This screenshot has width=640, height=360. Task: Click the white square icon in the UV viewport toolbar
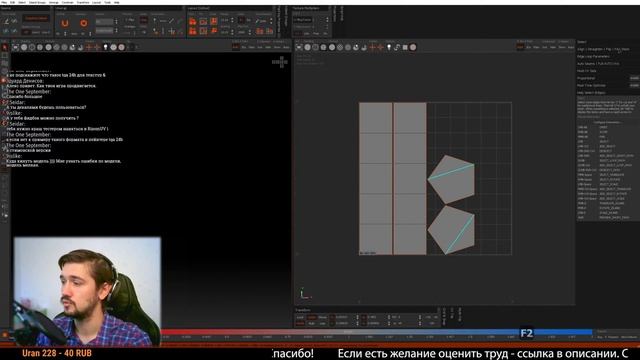click(405, 47)
